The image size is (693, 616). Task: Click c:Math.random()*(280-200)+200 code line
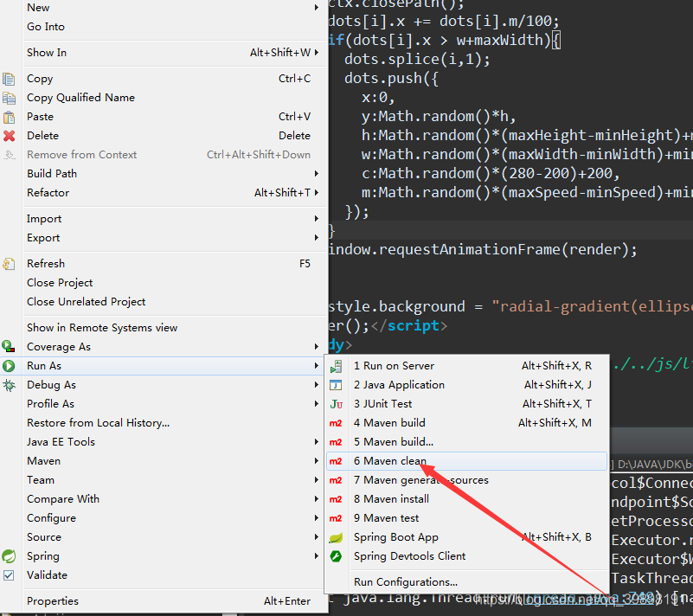491,173
